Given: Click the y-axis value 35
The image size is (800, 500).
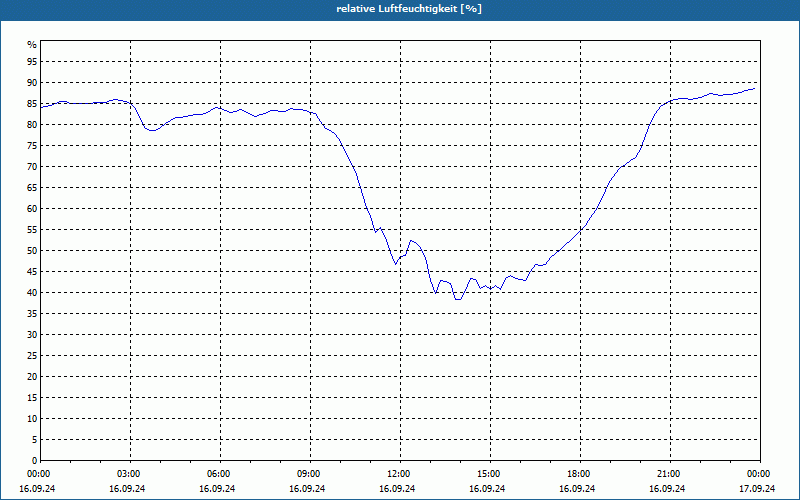Looking at the screenshot, I should pos(32,314).
